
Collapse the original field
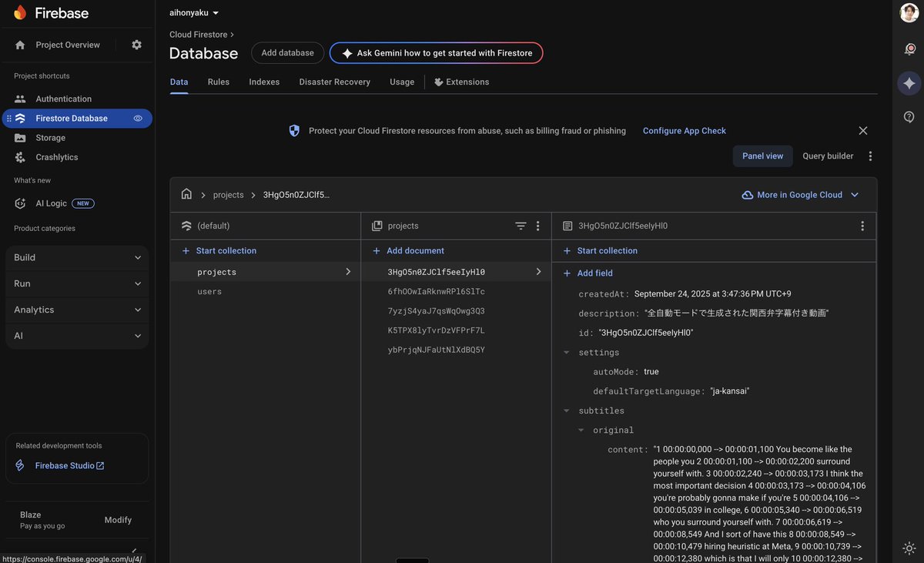point(581,430)
